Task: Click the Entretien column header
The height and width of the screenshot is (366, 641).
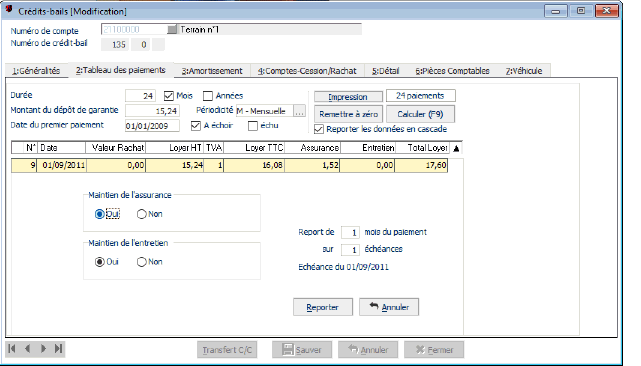Action: [x=368, y=148]
